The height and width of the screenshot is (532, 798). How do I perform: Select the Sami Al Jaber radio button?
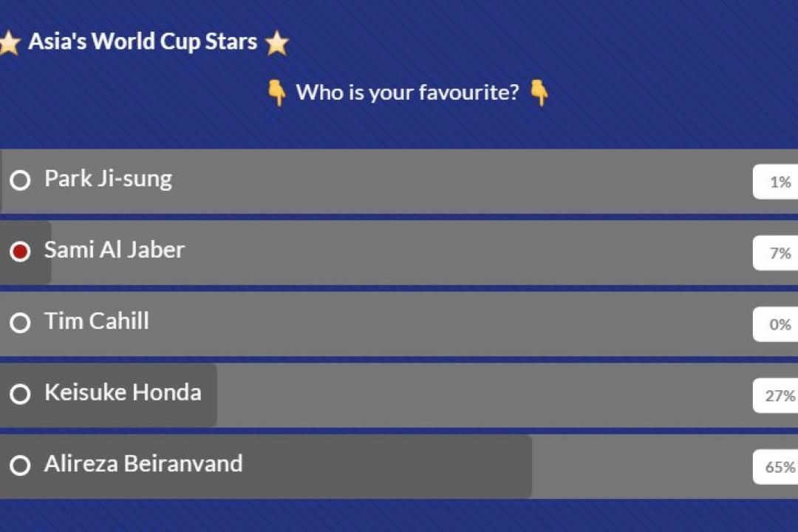click(x=21, y=251)
